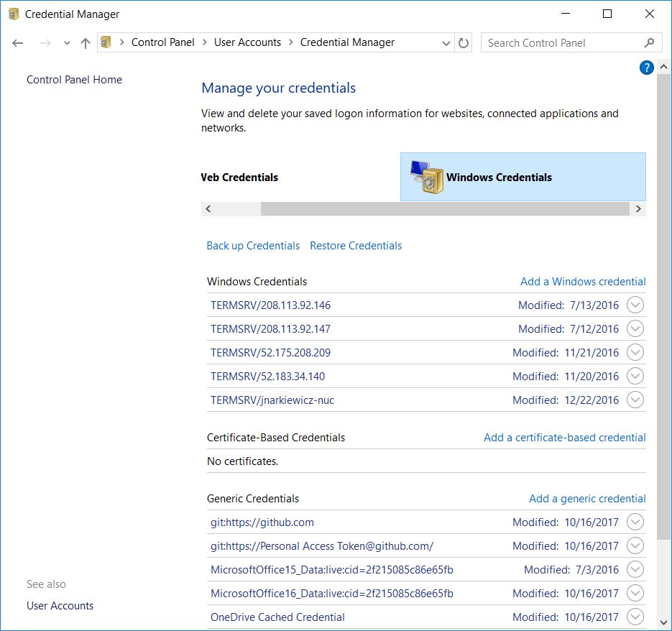Click the back navigation arrow
672x631 pixels.
[x=17, y=42]
